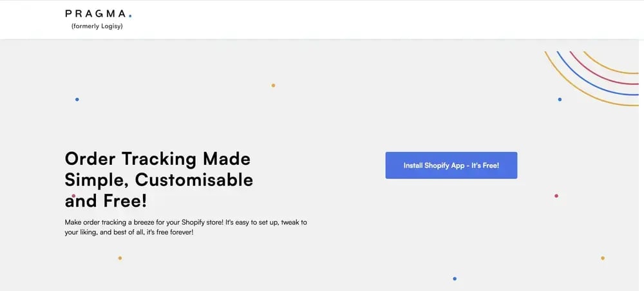
Task: Click the orange dot above the headline
Action: (273, 85)
